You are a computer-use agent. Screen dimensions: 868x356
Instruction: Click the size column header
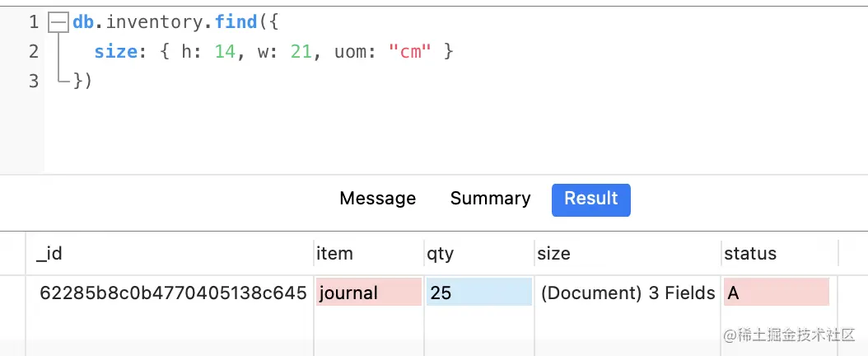(x=553, y=254)
